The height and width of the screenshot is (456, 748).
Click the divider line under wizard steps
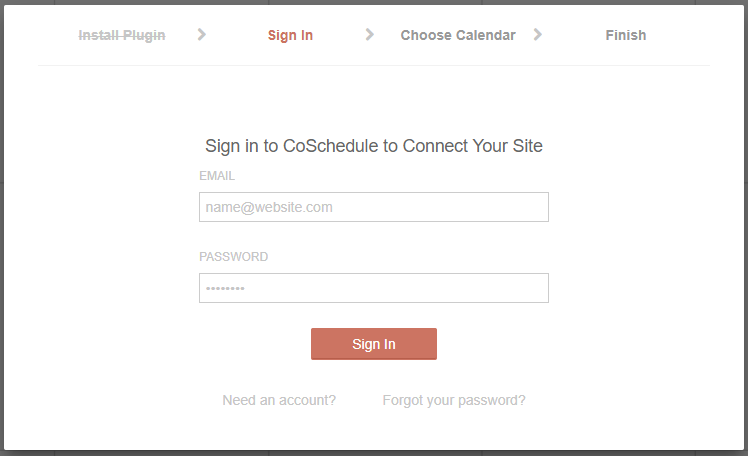(374, 66)
